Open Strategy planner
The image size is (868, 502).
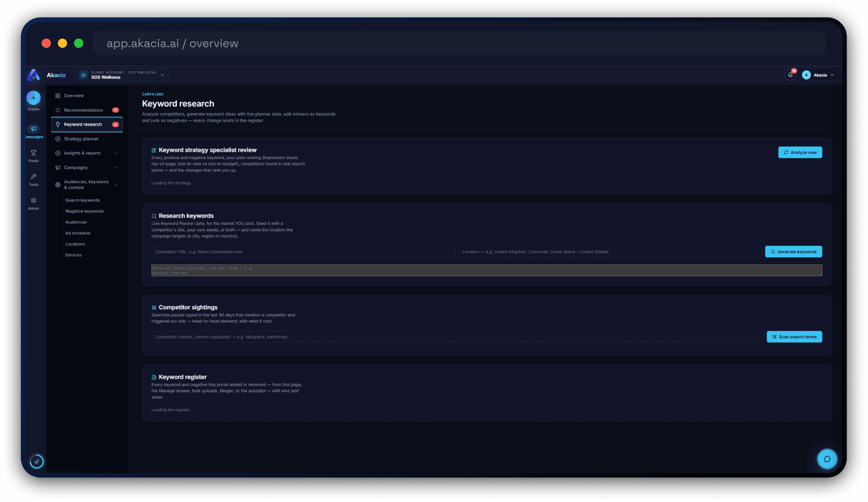tap(87, 139)
